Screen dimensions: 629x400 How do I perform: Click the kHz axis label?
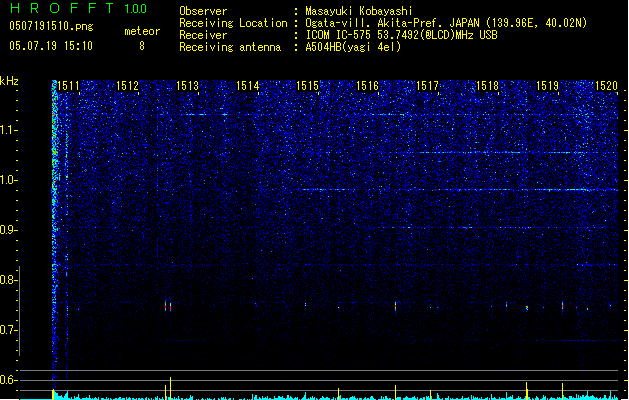(x=9, y=81)
